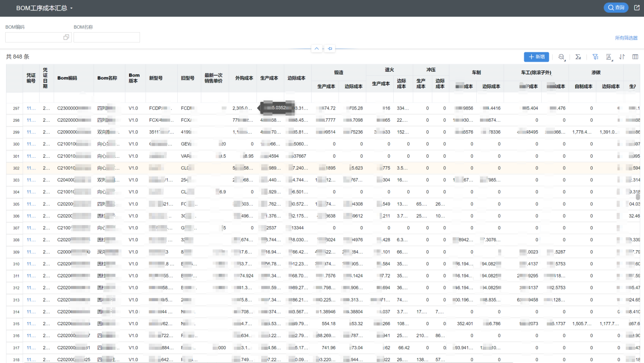
Task: Open the column settings icon
Action: pos(635,57)
